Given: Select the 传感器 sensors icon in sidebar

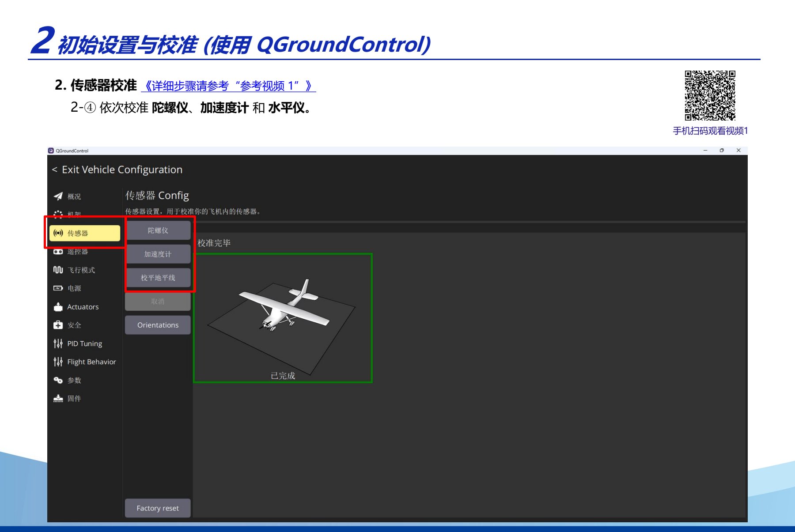Looking at the screenshot, I should pos(58,233).
